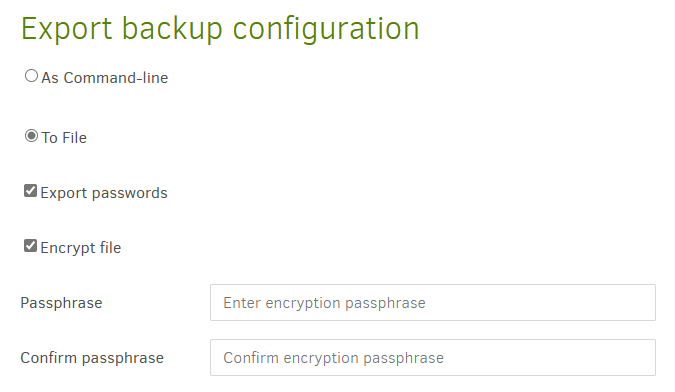Click the 'As Command-line' label text

(105, 78)
